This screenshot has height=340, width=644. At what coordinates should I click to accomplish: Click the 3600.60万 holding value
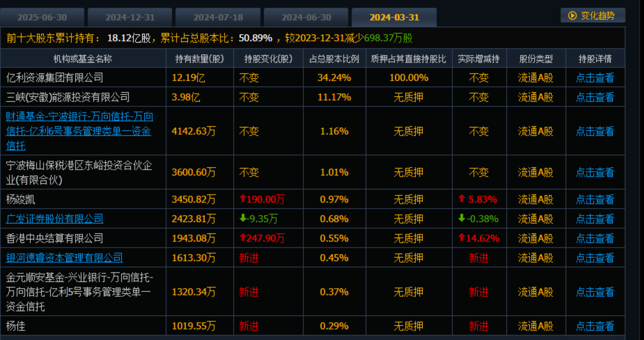point(194,172)
